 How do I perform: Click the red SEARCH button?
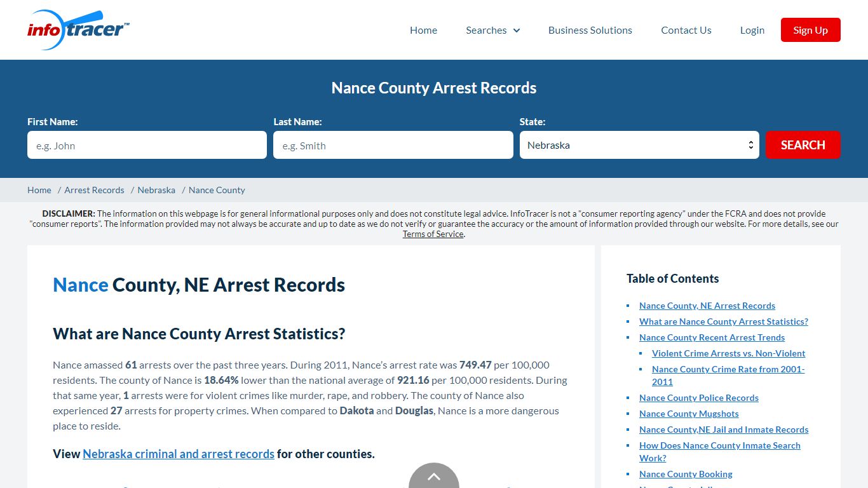[x=803, y=145]
